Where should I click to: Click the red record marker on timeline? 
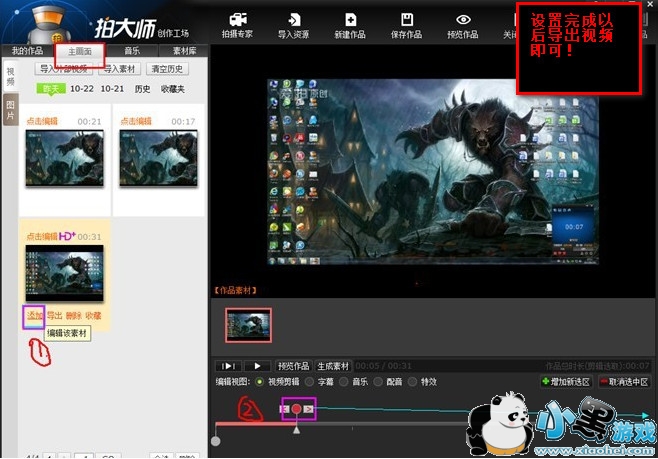(x=297, y=410)
